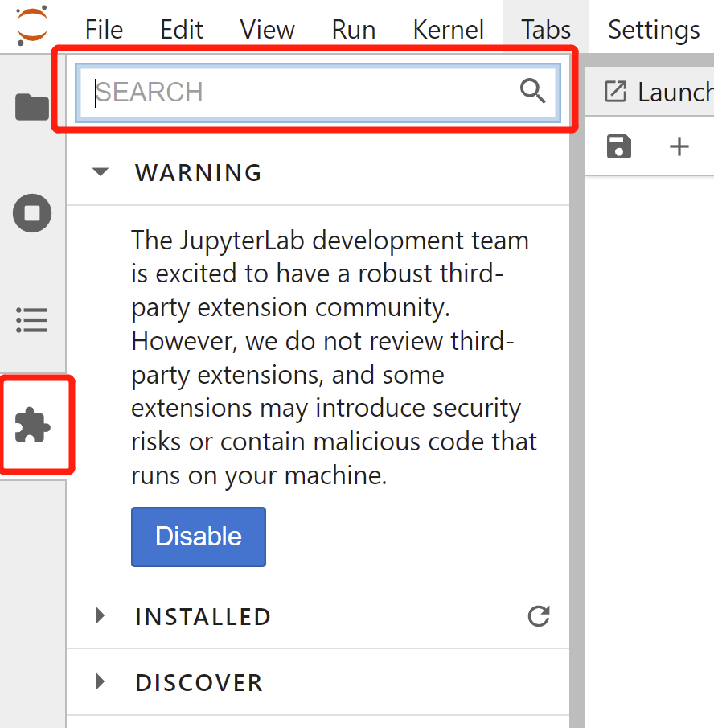Expand the DISCOVER section
The width and height of the screenshot is (714, 728).
[101, 683]
